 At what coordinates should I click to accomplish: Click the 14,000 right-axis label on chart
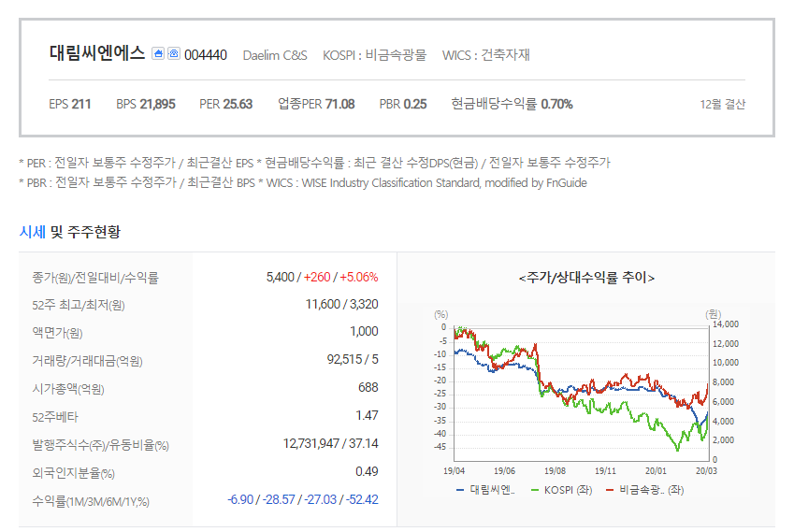pyautogui.click(x=725, y=324)
